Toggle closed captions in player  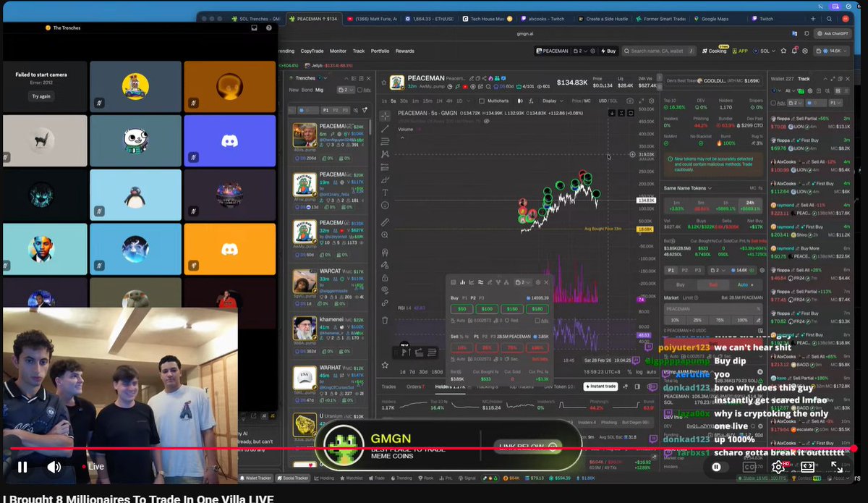point(749,467)
